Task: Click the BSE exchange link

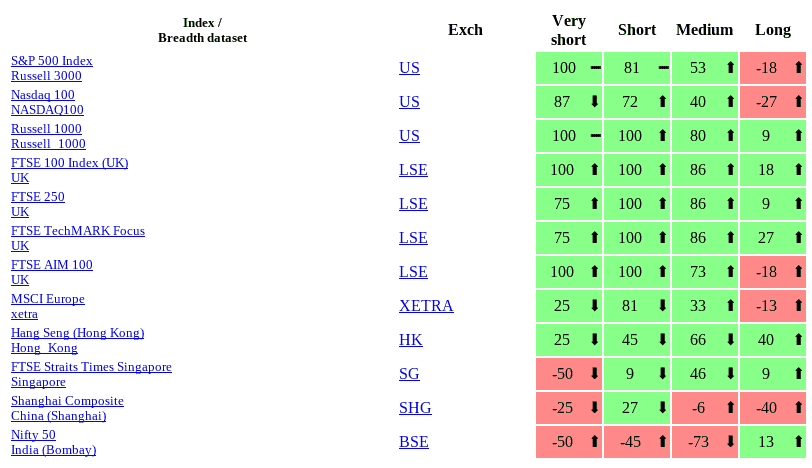Action: [413, 442]
